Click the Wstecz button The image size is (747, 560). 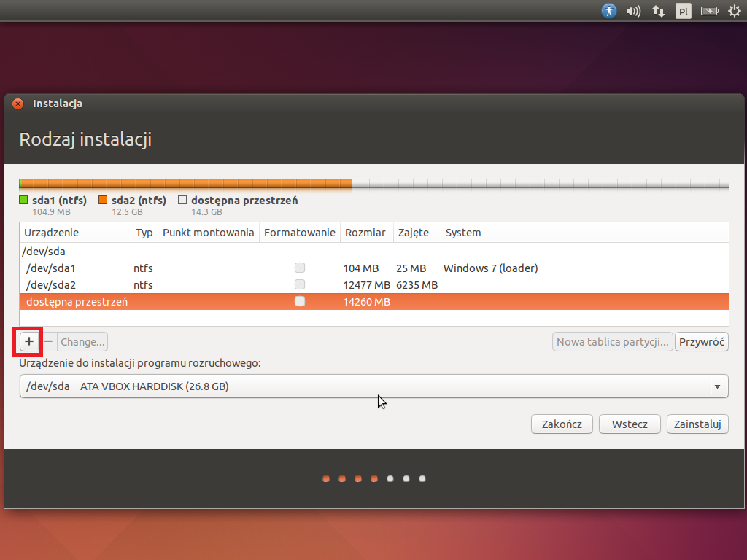[630, 424]
